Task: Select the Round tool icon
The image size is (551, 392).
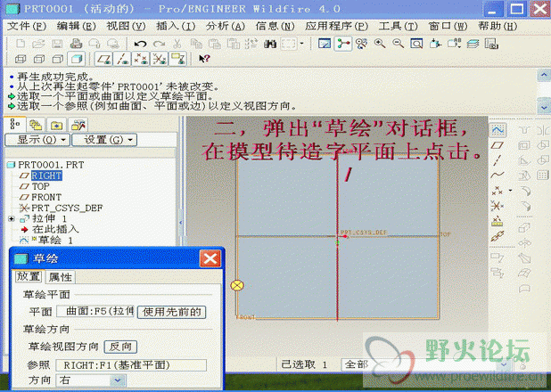Action: coord(525,191)
